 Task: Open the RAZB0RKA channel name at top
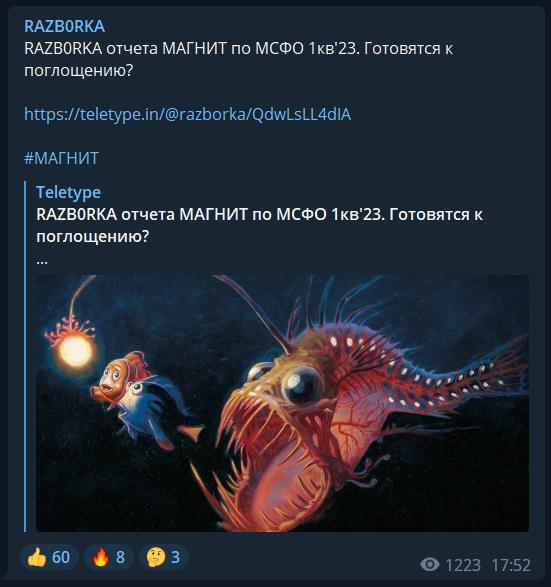point(64,26)
